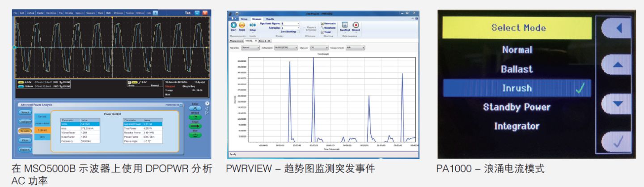Switch to the Setup ribbon tab

click(244, 19)
